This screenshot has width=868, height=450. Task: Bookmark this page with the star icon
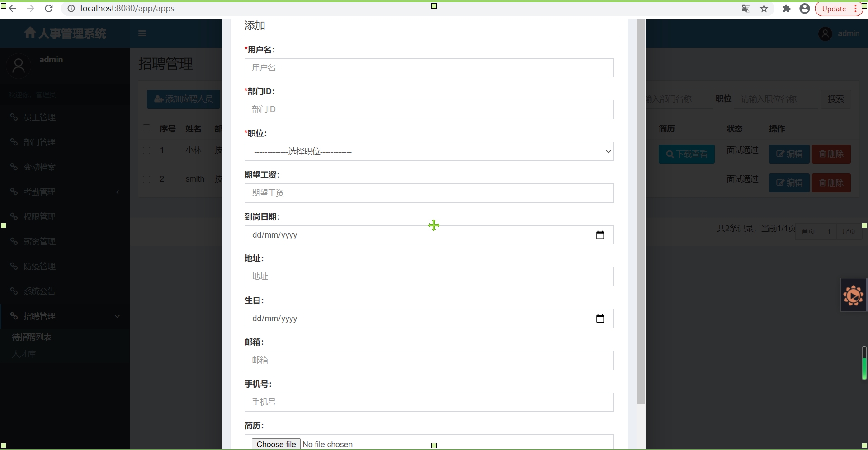point(764,9)
